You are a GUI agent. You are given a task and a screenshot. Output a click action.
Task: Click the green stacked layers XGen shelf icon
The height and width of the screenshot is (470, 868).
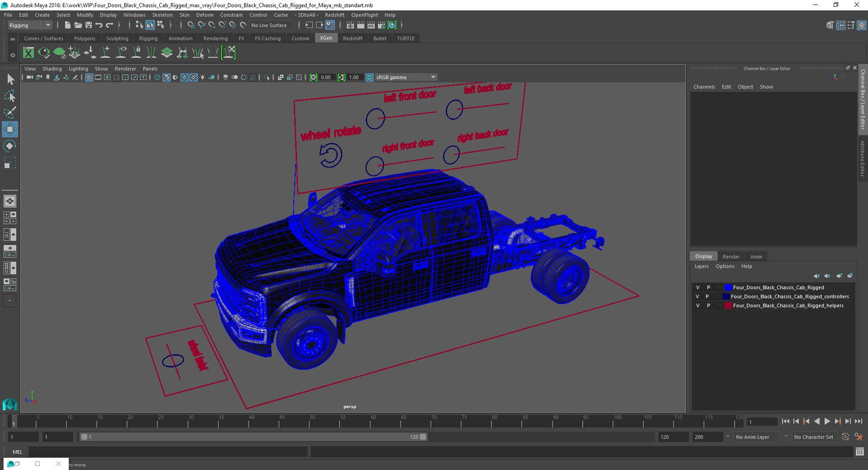pos(167,53)
